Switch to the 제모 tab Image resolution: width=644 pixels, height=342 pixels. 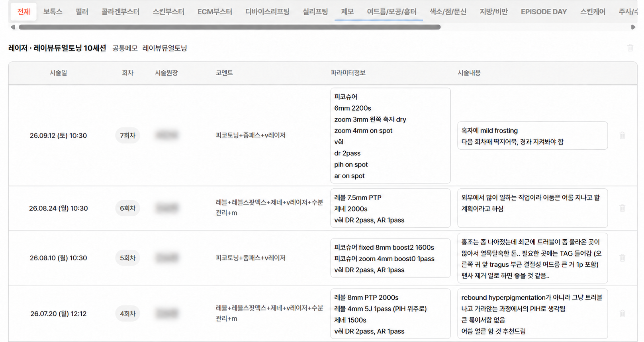click(347, 12)
